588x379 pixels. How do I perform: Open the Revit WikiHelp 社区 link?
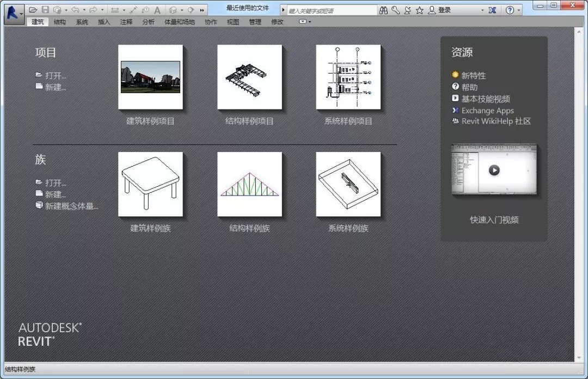tap(496, 121)
